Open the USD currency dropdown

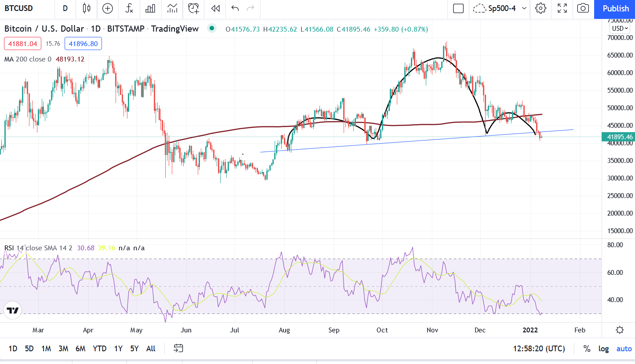[620, 29]
